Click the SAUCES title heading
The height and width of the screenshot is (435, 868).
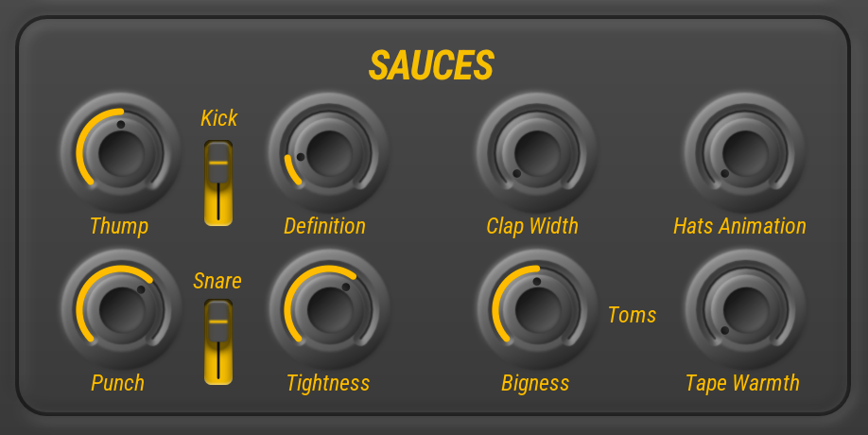(x=431, y=65)
